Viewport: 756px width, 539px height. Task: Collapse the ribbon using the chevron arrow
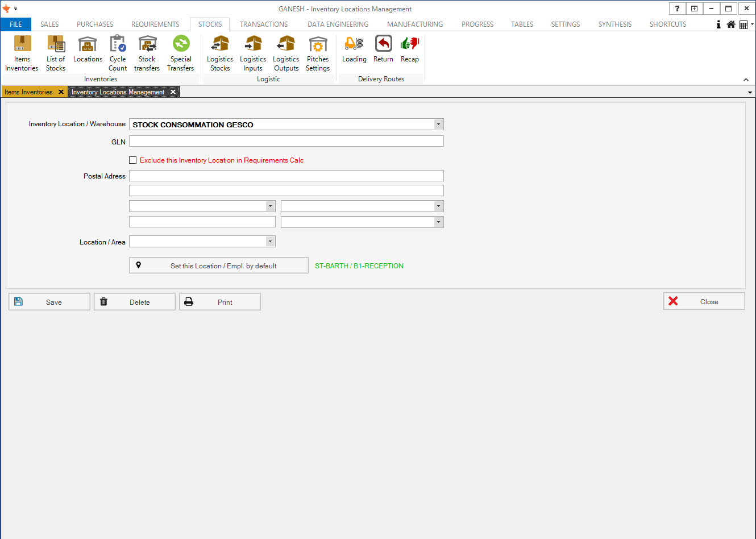tap(746, 80)
